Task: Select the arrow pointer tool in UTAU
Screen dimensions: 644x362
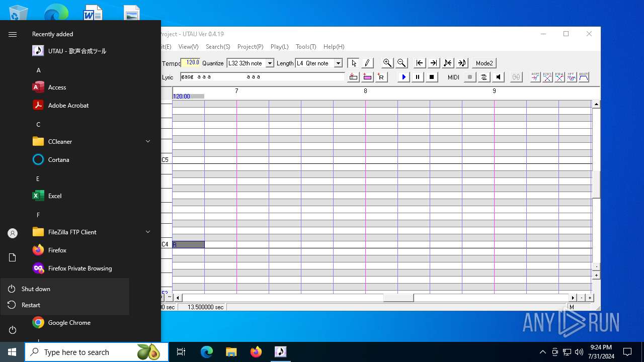Action: (354, 63)
